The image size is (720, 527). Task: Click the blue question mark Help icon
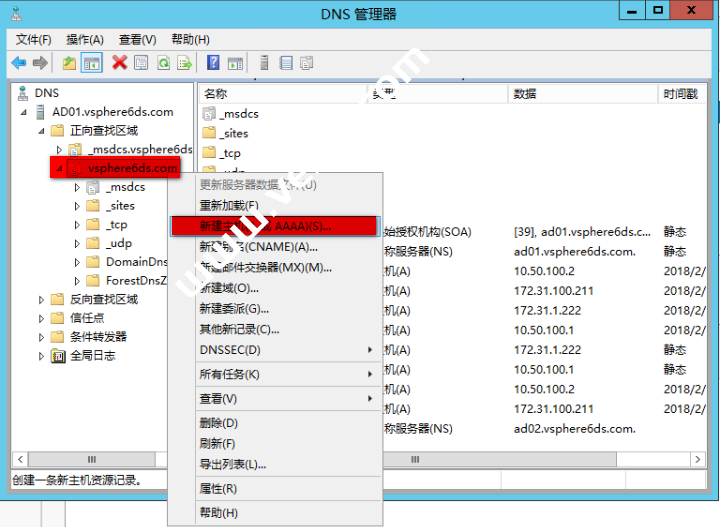[x=213, y=62]
